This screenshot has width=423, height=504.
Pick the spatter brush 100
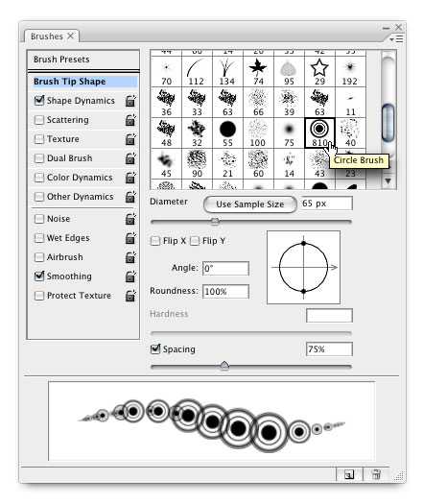pos(258,133)
